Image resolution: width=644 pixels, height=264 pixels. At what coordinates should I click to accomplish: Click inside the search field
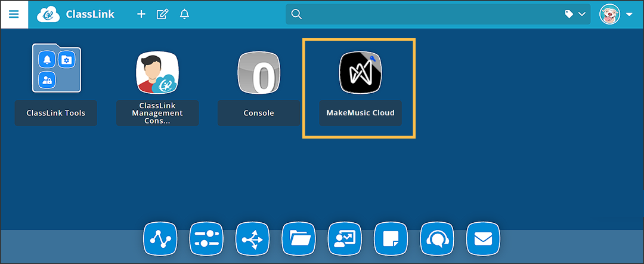pyautogui.click(x=438, y=14)
